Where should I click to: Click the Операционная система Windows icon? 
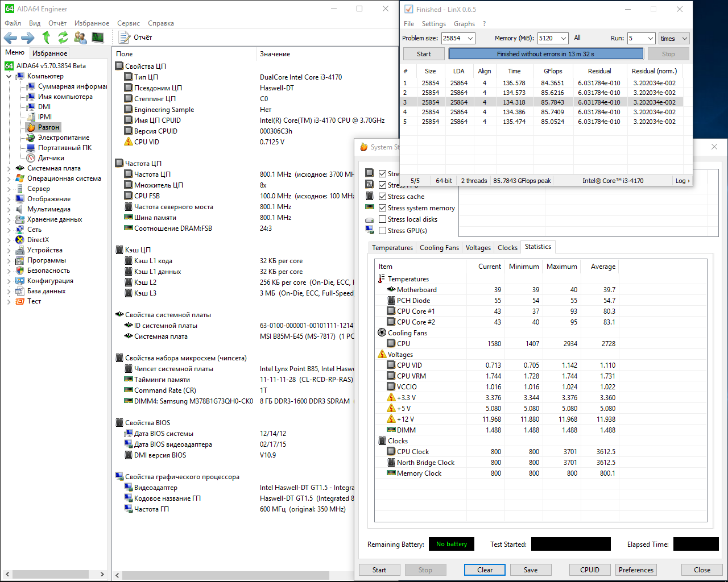[x=20, y=178]
